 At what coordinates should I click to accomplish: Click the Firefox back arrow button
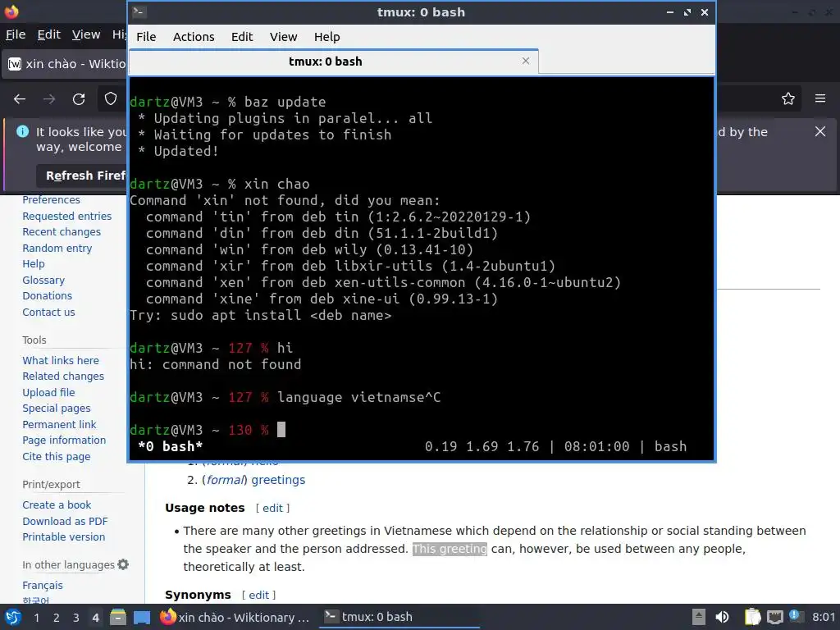20,99
